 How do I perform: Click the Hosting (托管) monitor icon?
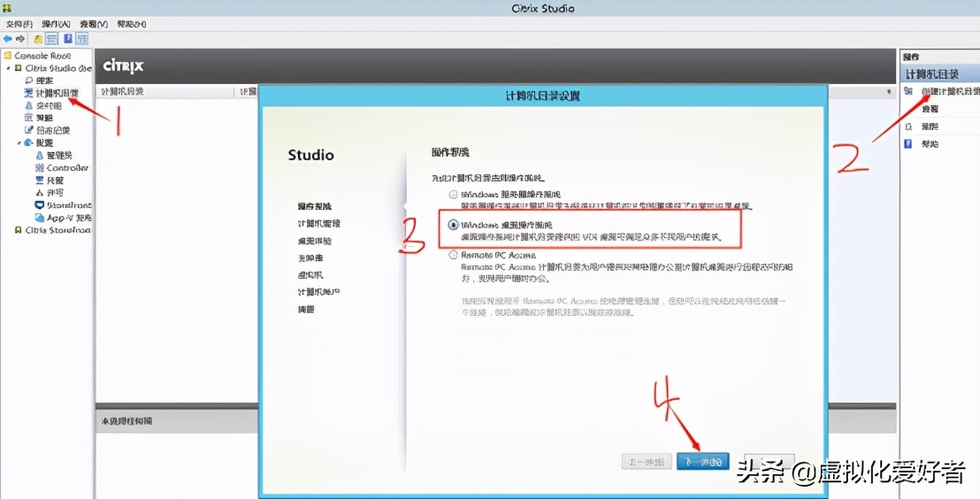click(40, 180)
